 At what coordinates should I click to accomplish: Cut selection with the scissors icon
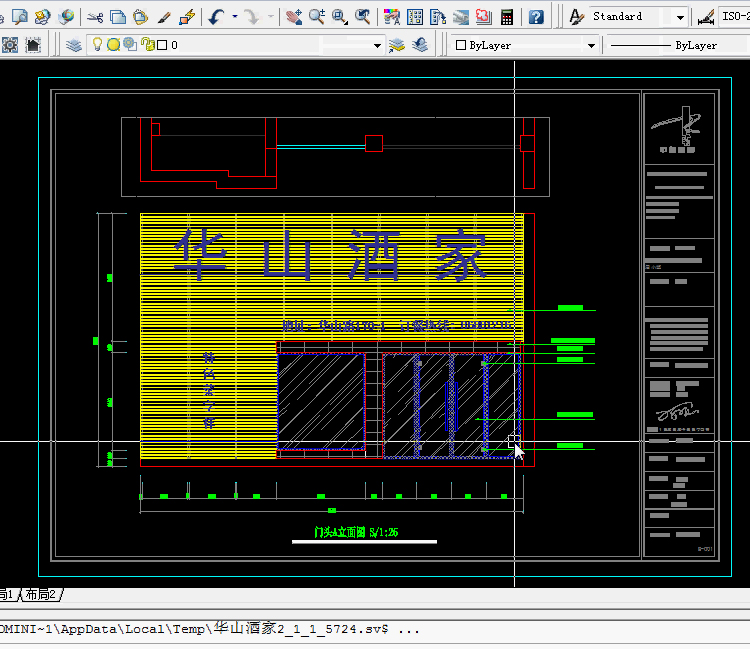pyautogui.click(x=96, y=18)
